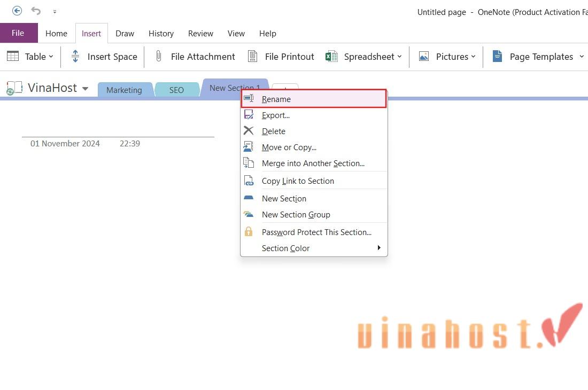
Task: Open the Section Color submenu
Action: pyautogui.click(x=314, y=248)
